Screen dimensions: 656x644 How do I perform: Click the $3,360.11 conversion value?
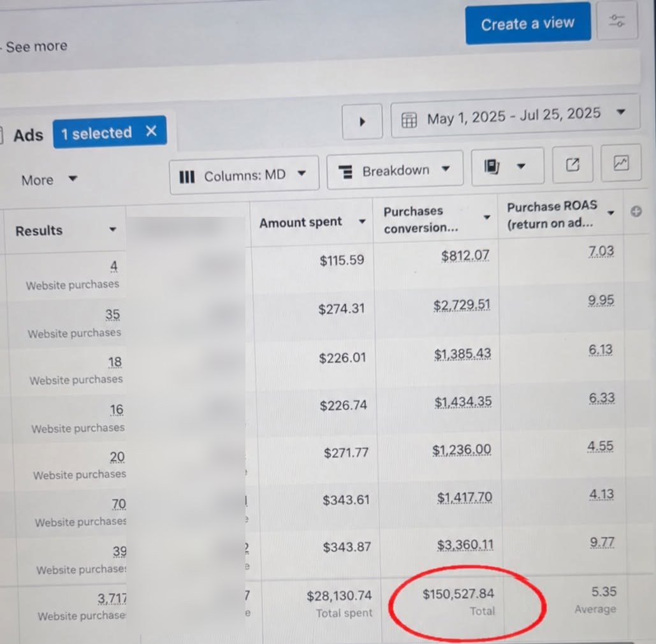(x=465, y=545)
